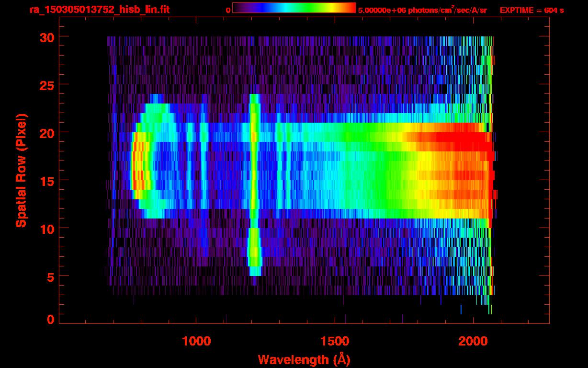
Task: Click the Spatial Row (Pixel) axis title
Action: pyautogui.click(x=21, y=171)
